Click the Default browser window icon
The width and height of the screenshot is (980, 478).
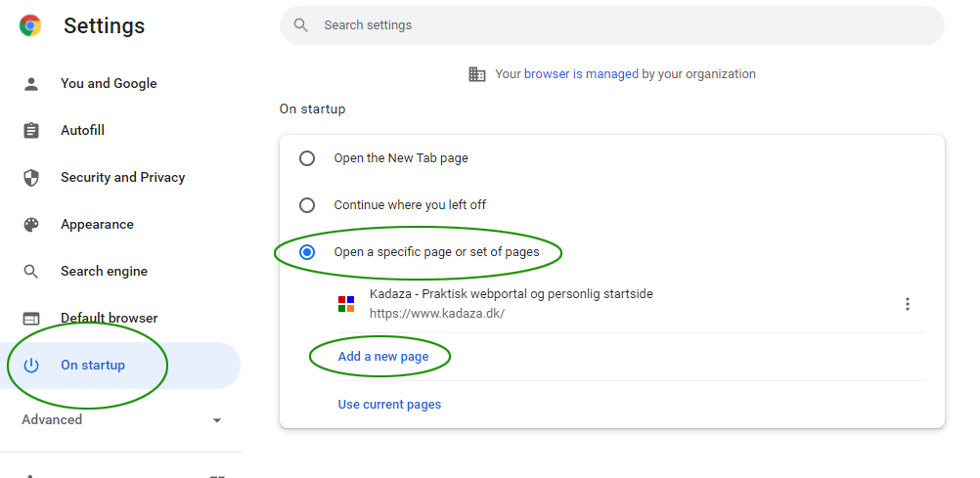point(31,319)
